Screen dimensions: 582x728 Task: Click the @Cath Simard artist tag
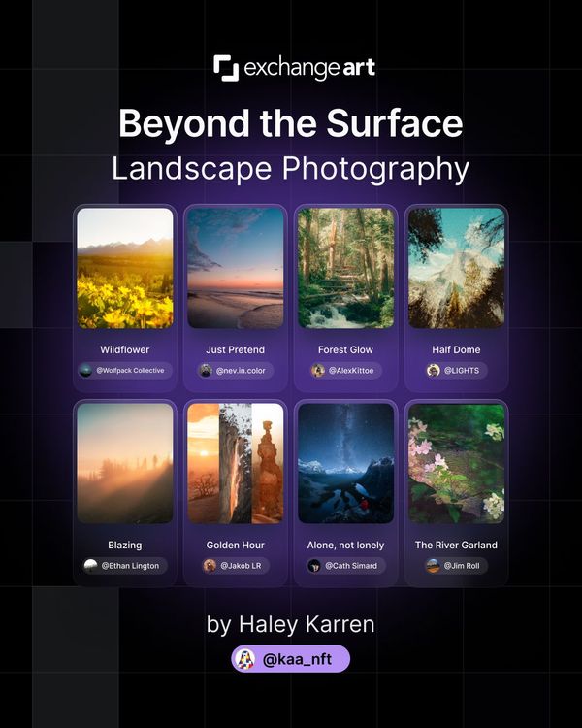345,566
